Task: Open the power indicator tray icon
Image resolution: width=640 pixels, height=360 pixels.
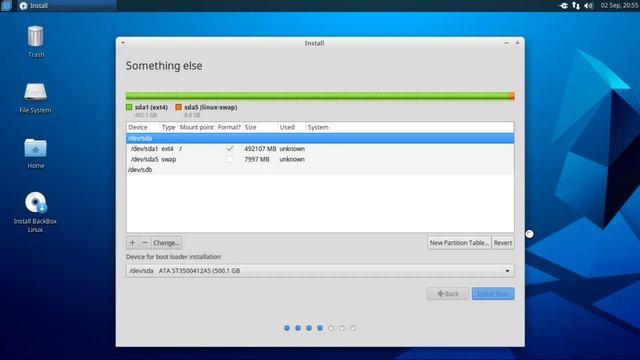Action: click(563, 5)
